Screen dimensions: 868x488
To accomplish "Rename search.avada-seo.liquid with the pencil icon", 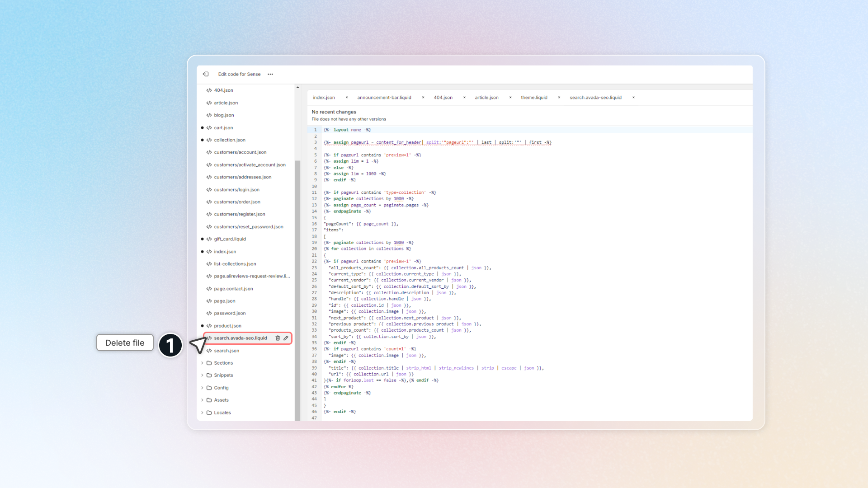I will coord(286,338).
